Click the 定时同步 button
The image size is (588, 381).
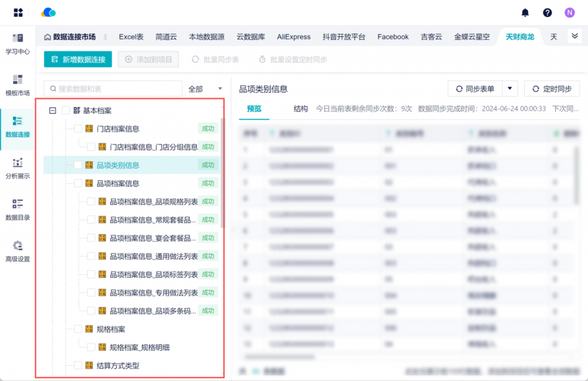552,89
